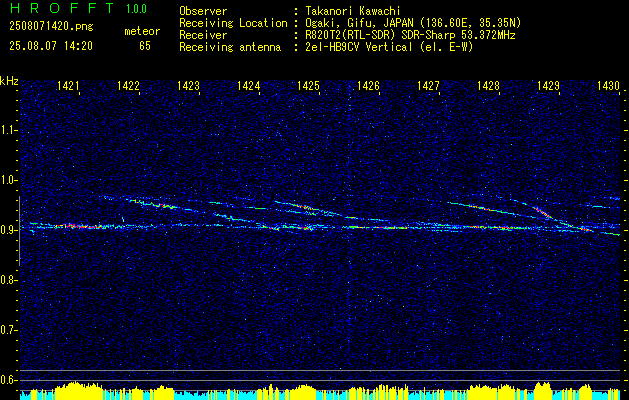Image resolution: width=629 pixels, height=400 pixels.
Task: Click the Receiving antenna label
Action: (230, 47)
